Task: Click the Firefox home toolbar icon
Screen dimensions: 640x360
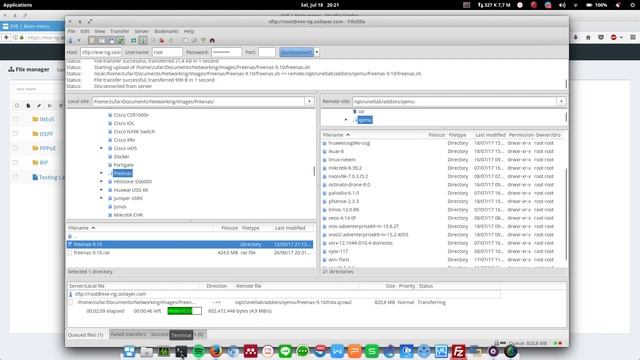Action: (588, 37)
